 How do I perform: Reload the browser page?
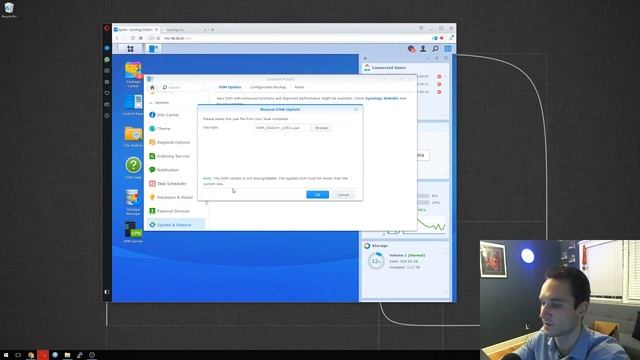pos(133,38)
